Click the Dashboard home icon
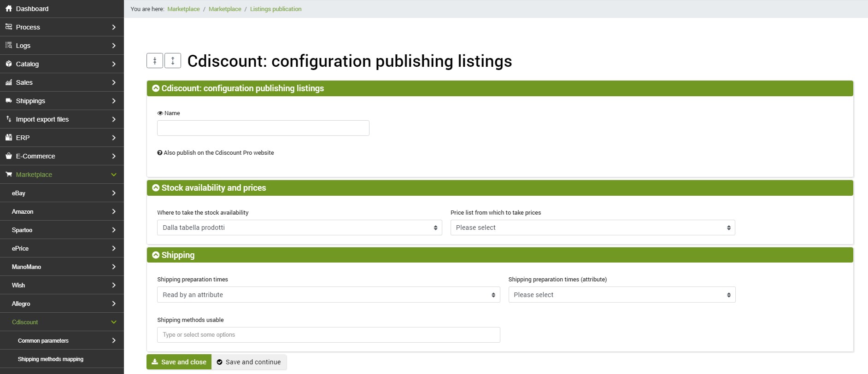Image resolution: width=868 pixels, height=374 pixels. (x=9, y=9)
